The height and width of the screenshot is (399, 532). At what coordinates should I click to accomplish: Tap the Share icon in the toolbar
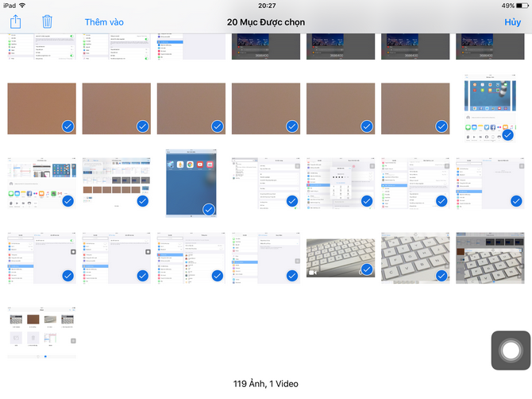pyautogui.click(x=16, y=22)
